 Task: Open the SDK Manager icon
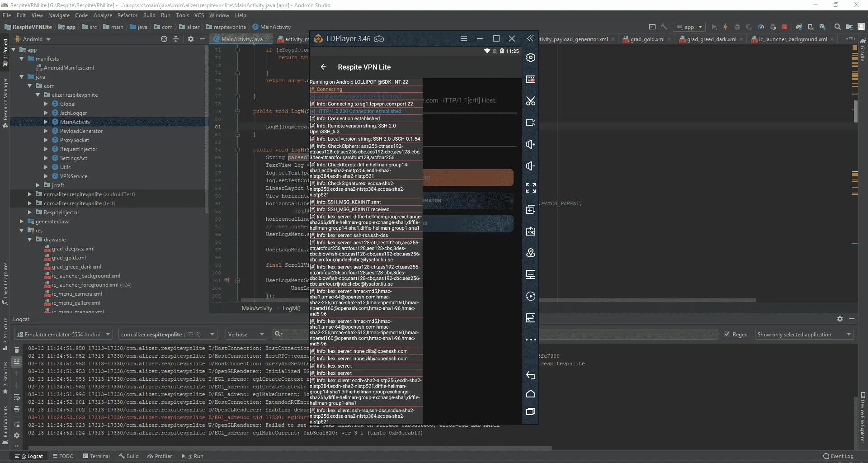click(x=822, y=27)
